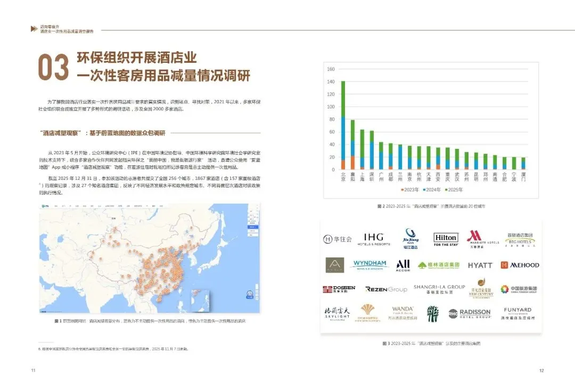Click the Jin Jiang 锦江酒店 logo
The image size is (575, 392).
coord(410,238)
